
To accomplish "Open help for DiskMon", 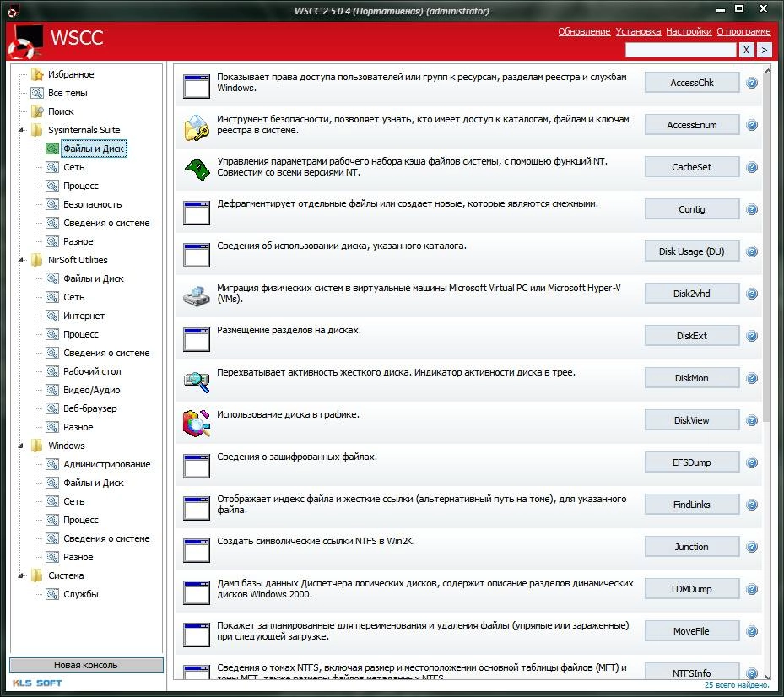I will point(751,378).
